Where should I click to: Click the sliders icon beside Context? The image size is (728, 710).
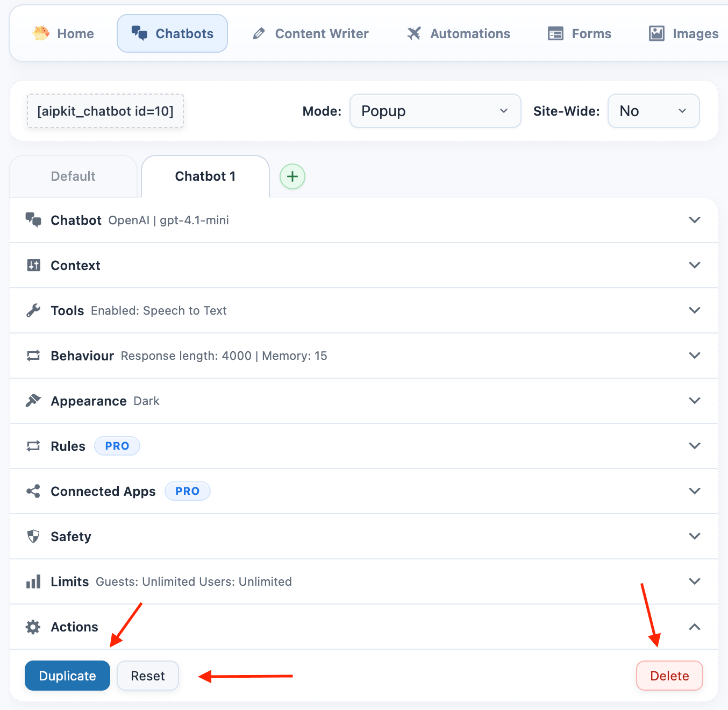point(33,265)
